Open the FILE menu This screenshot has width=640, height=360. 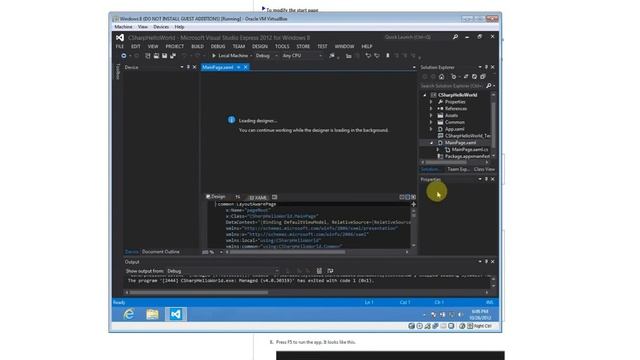(119, 47)
